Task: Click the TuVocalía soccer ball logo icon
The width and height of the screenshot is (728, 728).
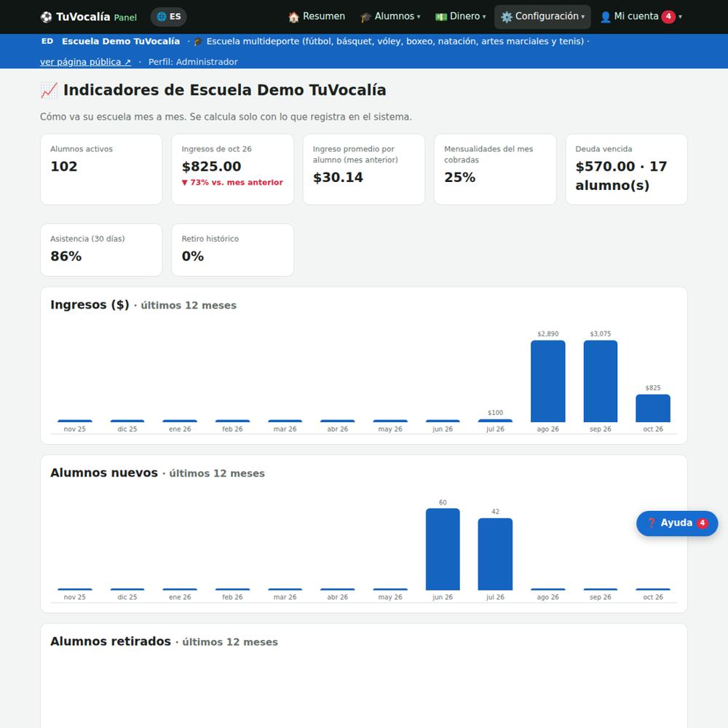Action: pos(46,17)
